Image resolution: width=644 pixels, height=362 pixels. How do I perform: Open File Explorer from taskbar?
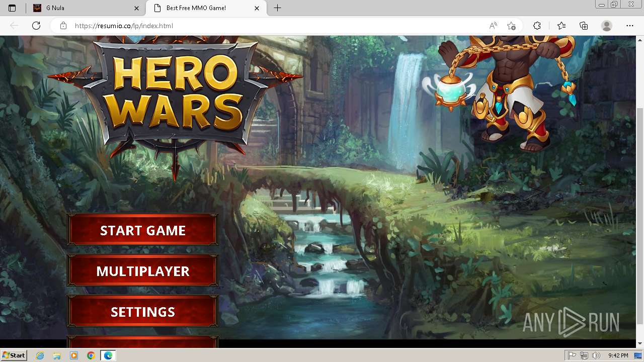point(57,355)
